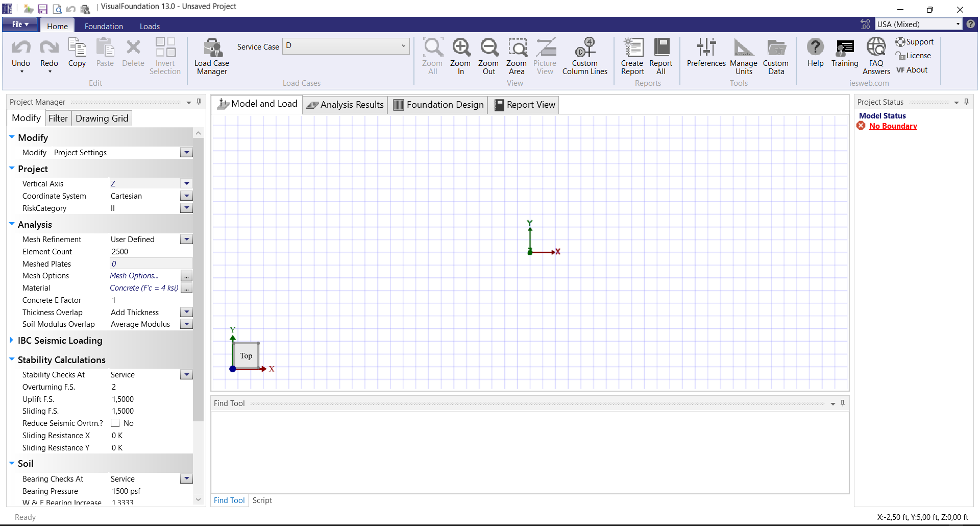Viewport: 980px width, 526px height.
Task: Click the No Boundary status link
Action: [x=893, y=126]
